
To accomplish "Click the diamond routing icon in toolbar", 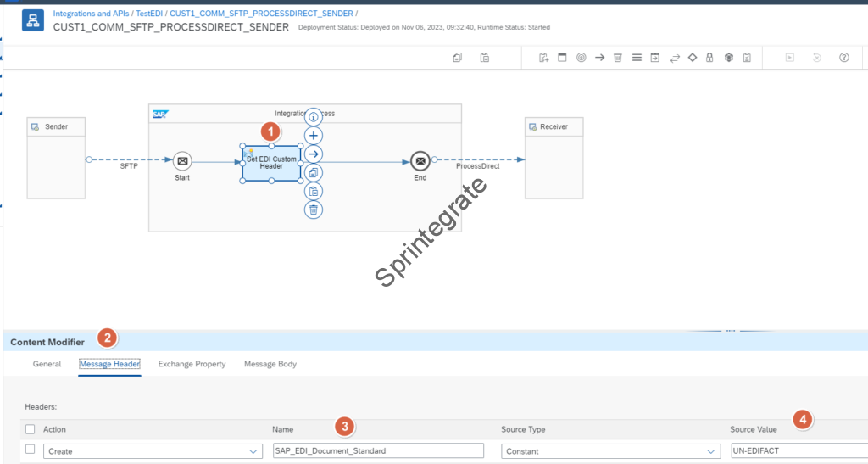I will (692, 58).
